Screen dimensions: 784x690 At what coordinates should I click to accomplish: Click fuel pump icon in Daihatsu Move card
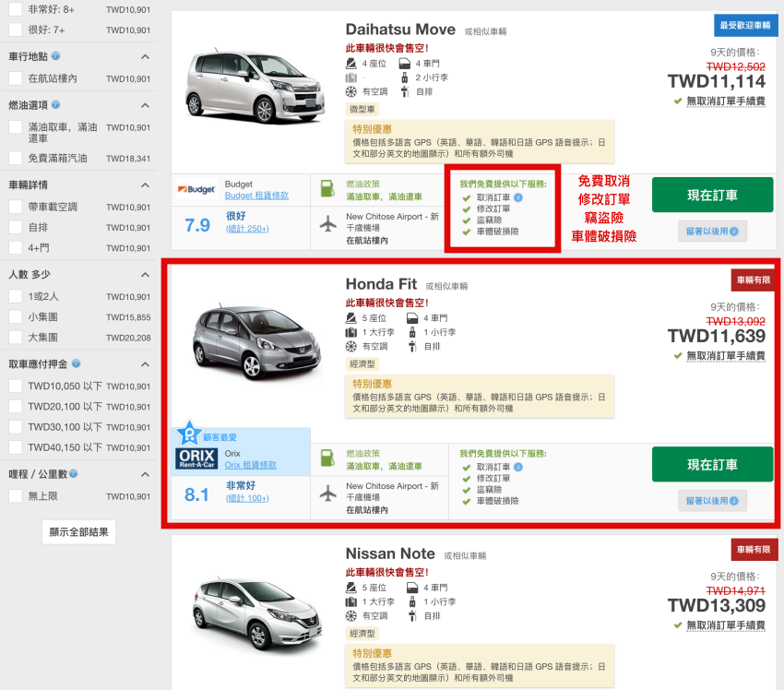click(x=327, y=189)
